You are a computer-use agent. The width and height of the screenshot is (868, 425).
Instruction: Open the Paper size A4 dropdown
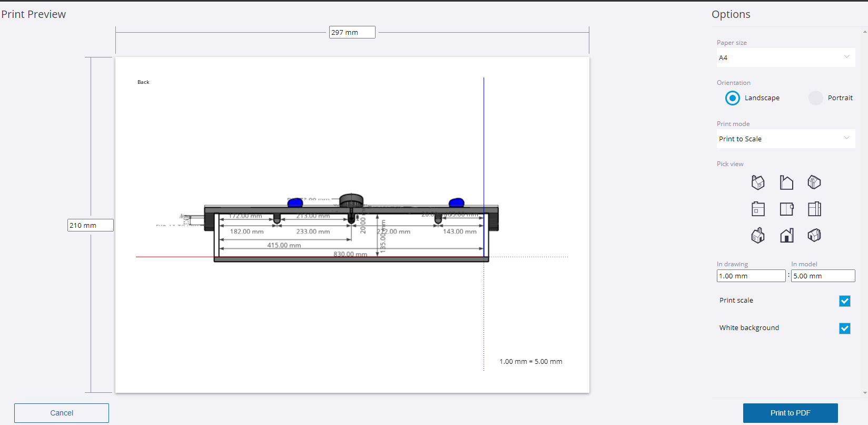pyautogui.click(x=786, y=57)
